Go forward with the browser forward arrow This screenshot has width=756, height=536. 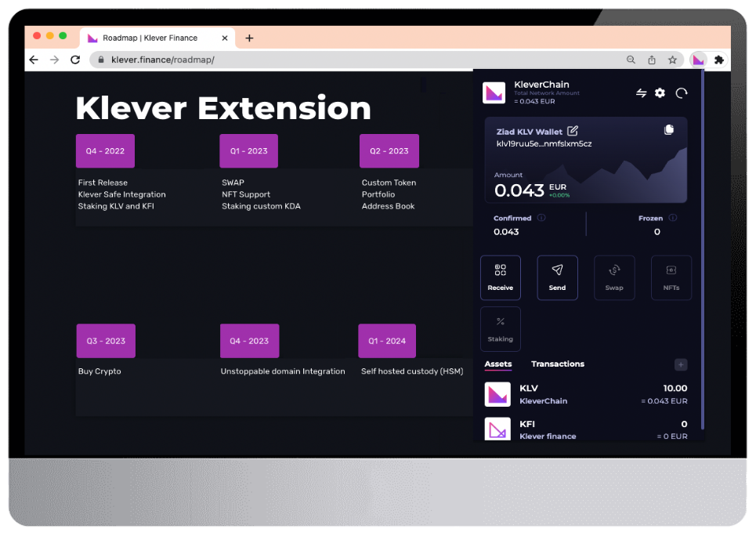(x=55, y=60)
